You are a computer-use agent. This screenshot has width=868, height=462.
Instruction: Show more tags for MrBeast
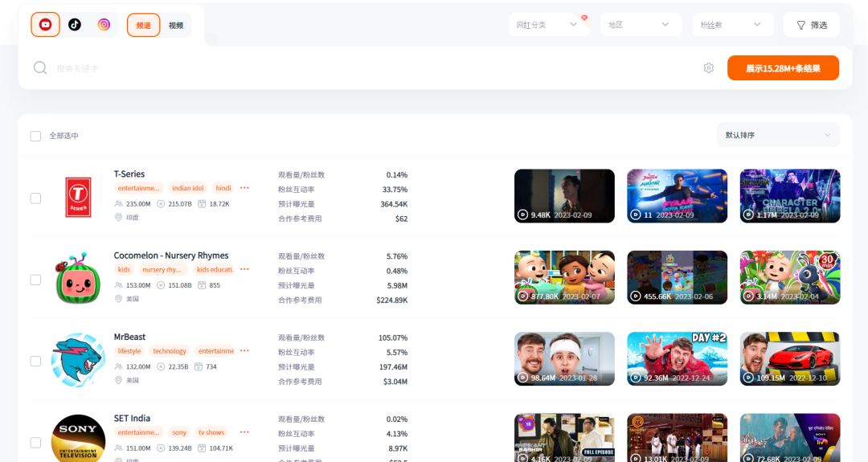click(x=244, y=351)
